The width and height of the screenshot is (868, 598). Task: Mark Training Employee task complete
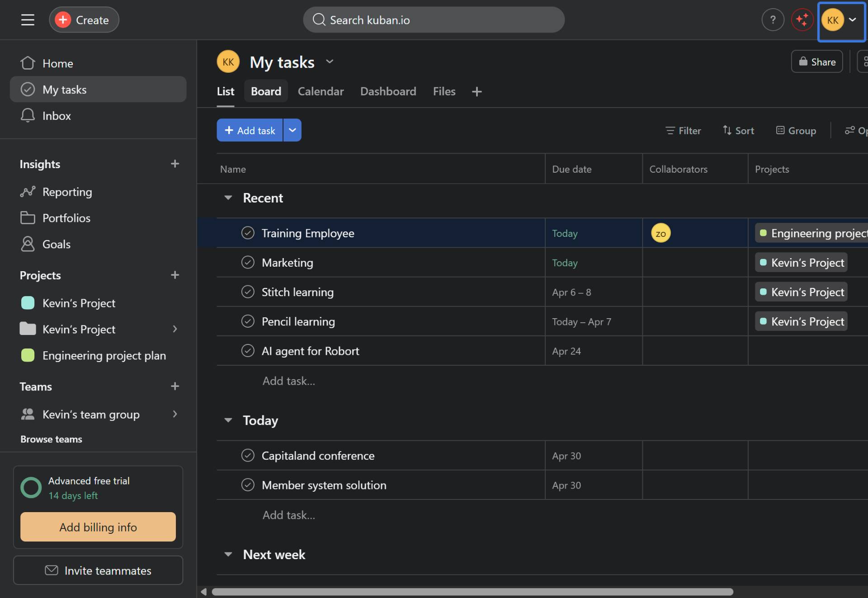click(248, 233)
